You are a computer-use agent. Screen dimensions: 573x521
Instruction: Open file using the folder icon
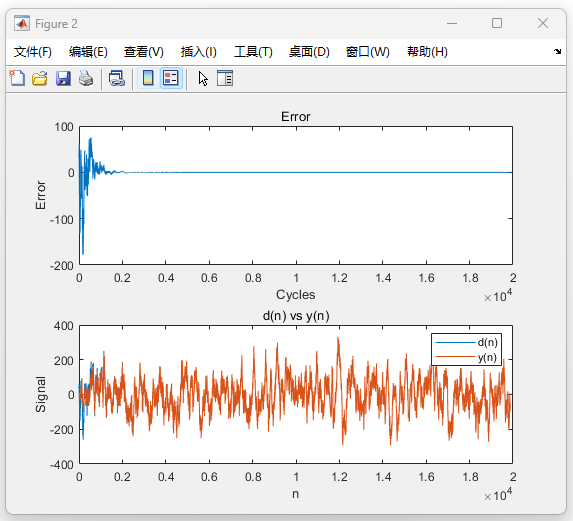tap(39, 78)
